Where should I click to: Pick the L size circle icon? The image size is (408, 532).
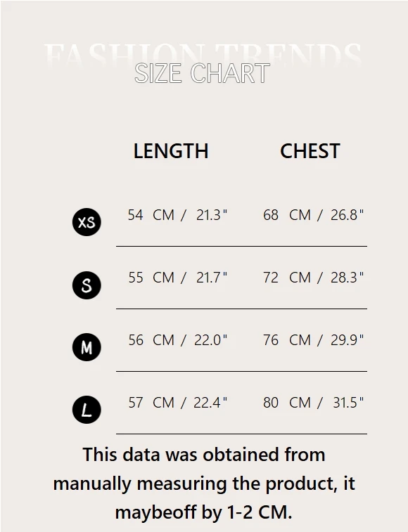coord(87,410)
